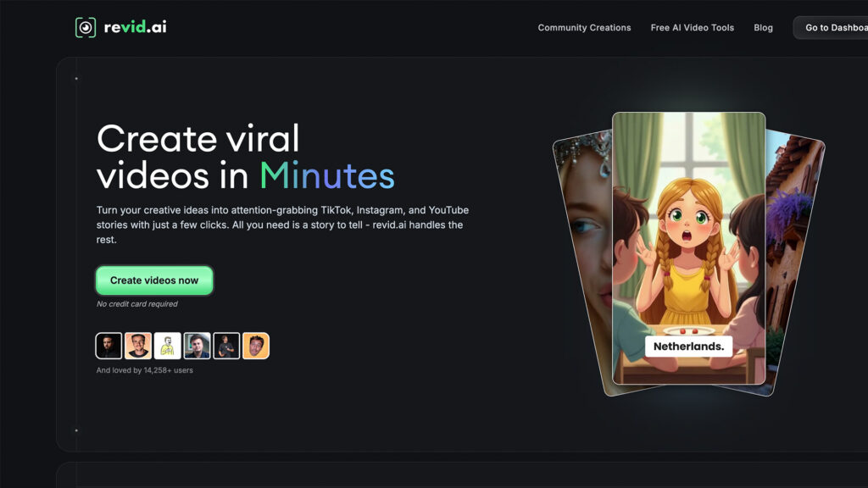The width and height of the screenshot is (868, 488).
Task: Open the Community Creations page
Action: click(x=584, y=28)
